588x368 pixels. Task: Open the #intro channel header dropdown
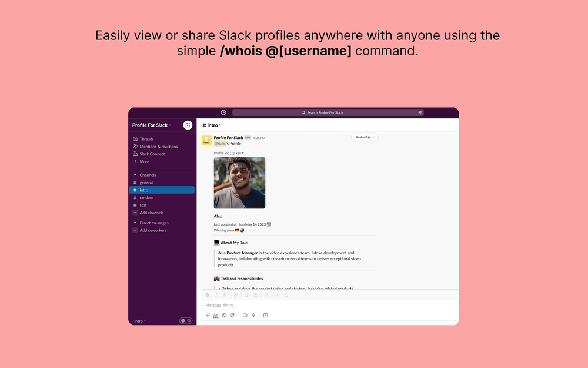(x=212, y=125)
